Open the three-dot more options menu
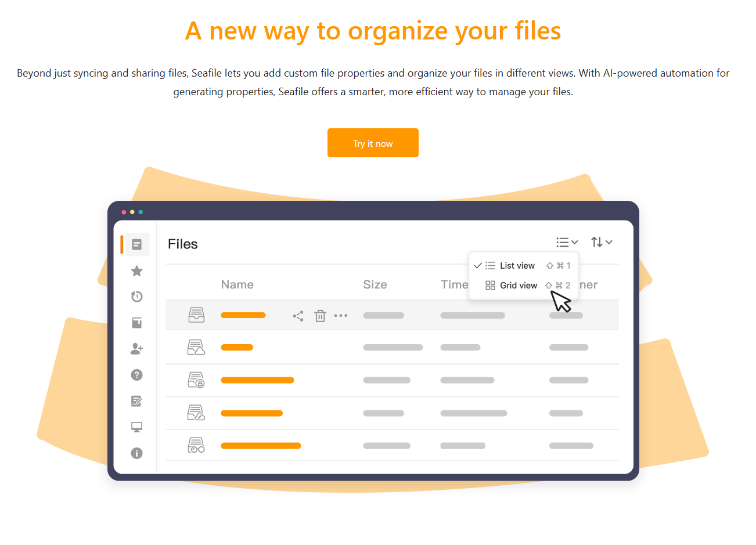Screen dimensions: 756x545 341,316
